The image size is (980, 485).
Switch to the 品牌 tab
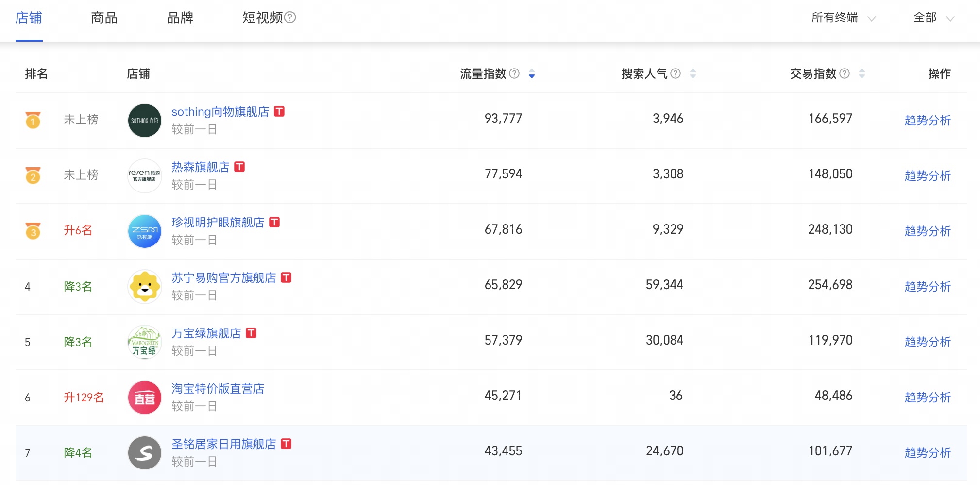pyautogui.click(x=180, y=18)
